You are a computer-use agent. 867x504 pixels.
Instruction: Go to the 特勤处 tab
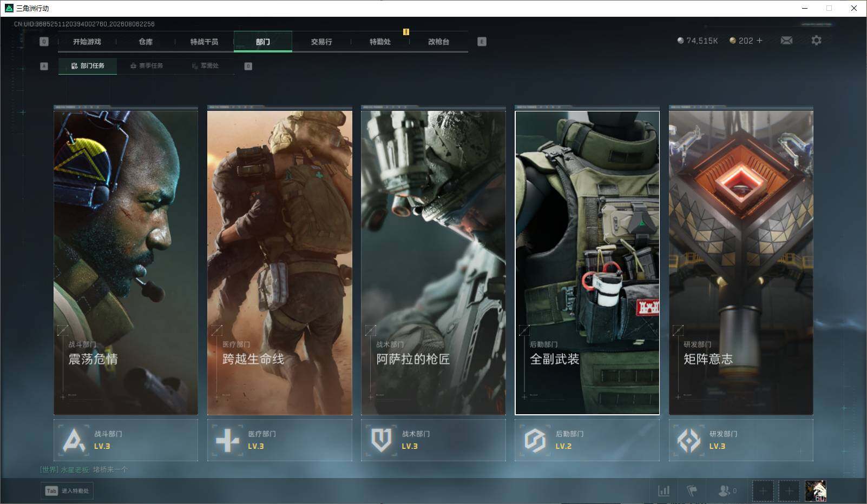[x=380, y=42]
